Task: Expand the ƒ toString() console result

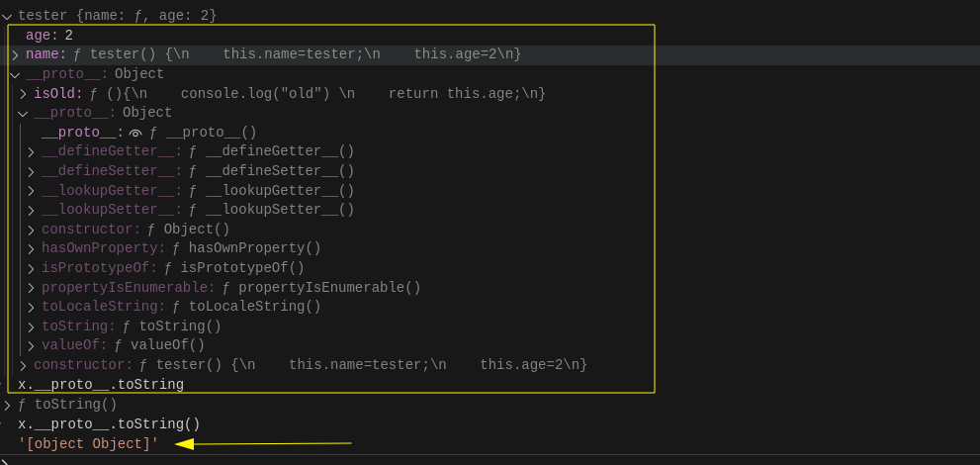Action: (x=8, y=405)
